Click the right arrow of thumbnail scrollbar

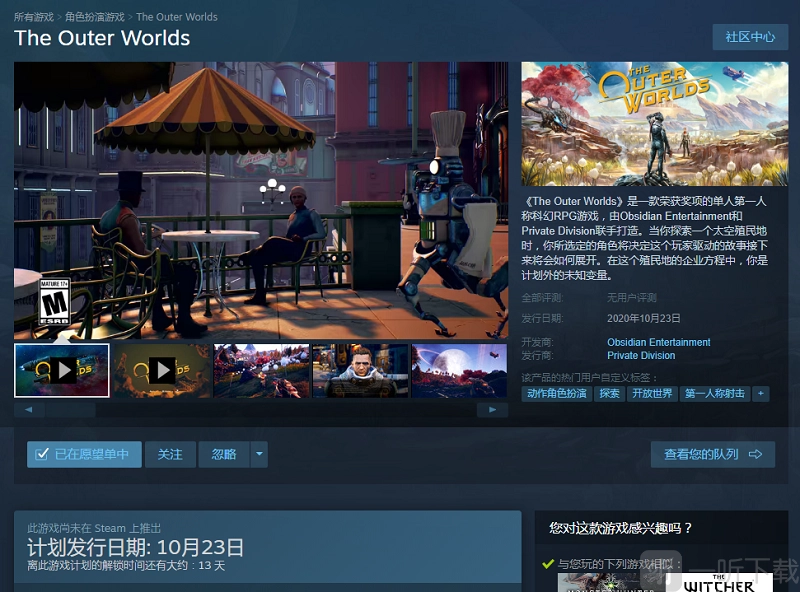click(492, 410)
